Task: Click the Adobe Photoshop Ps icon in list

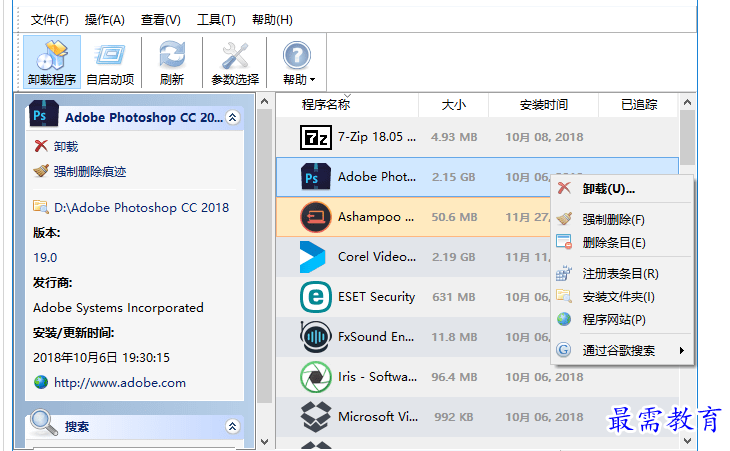Action: 316,177
